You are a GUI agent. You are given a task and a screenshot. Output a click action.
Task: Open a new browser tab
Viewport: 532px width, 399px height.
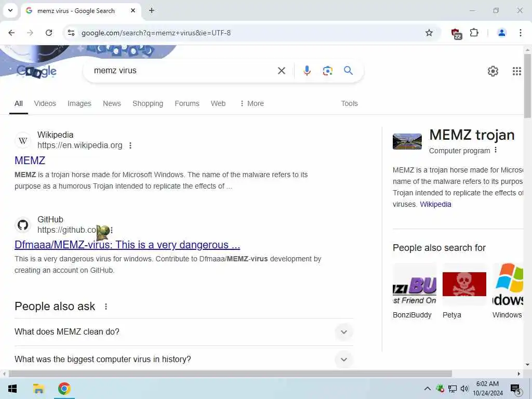tap(152, 10)
